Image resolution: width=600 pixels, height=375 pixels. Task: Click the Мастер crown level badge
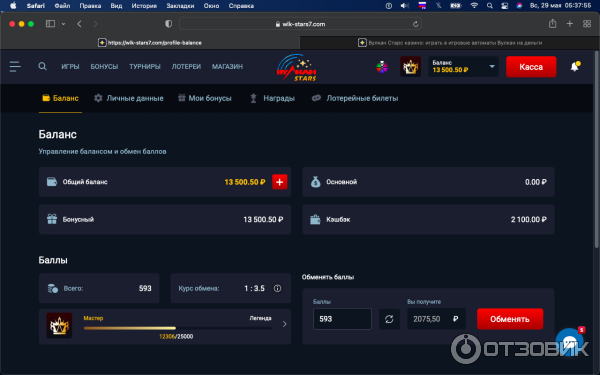[59, 325]
